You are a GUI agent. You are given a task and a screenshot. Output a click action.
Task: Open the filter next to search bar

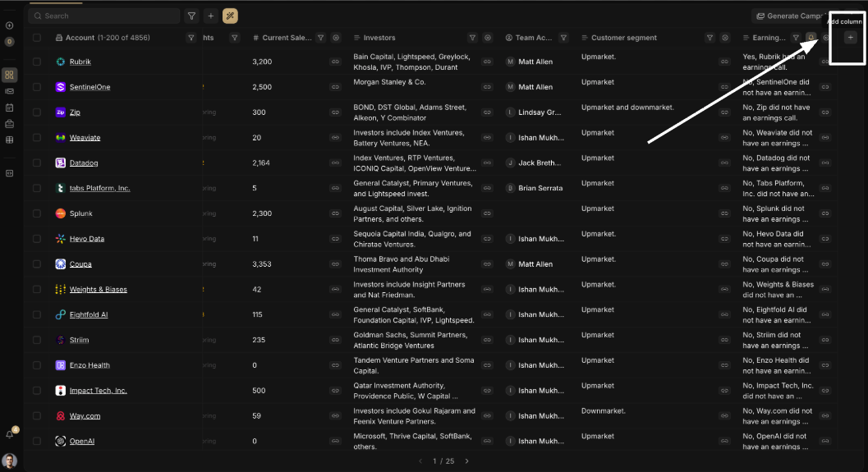click(x=191, y=16)
